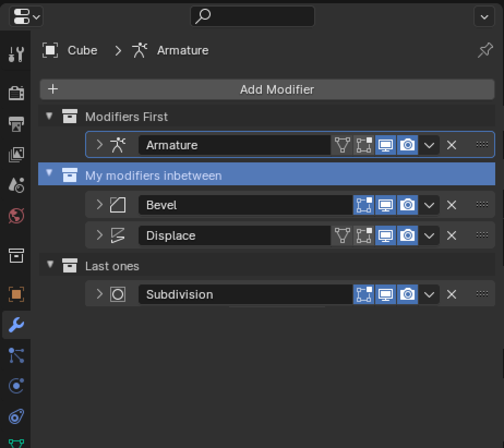The image size is (504, 448).
Task: Open the World properties tab
Action: pos(16,215)
